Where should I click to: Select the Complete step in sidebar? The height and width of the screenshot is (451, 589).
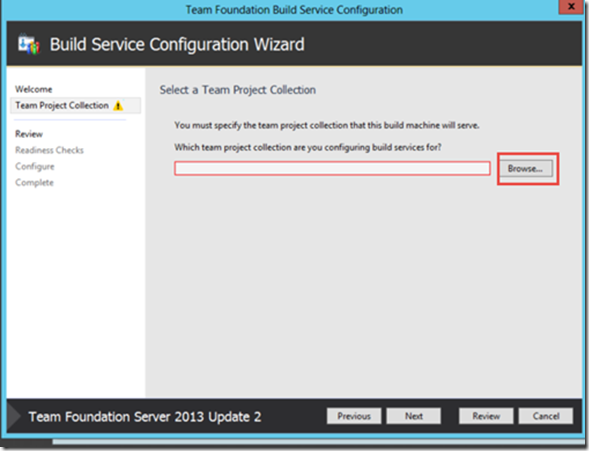(x=34, y=183)
